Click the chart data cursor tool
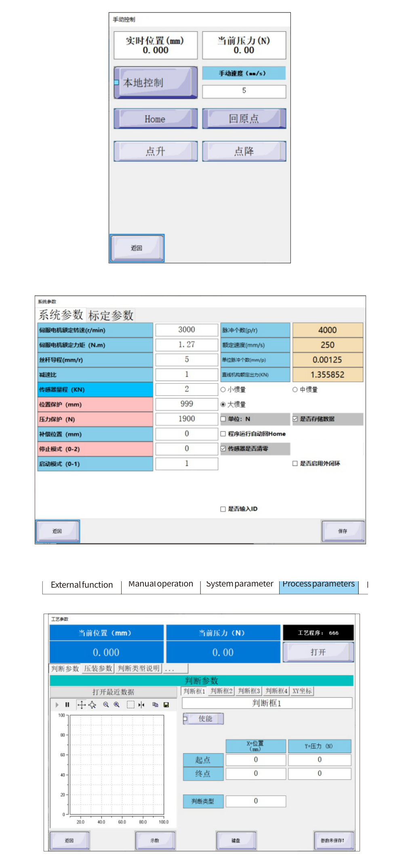Screen dimensions: 404x868 click(141, 705)
